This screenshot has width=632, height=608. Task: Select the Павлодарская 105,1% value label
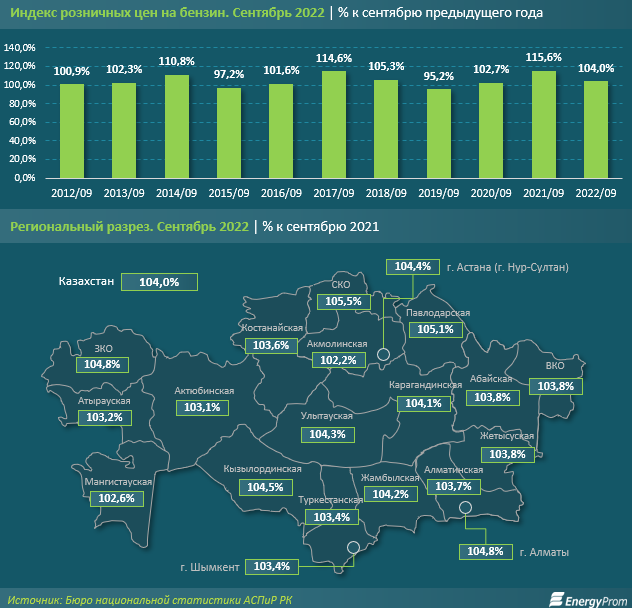(436, 329)
